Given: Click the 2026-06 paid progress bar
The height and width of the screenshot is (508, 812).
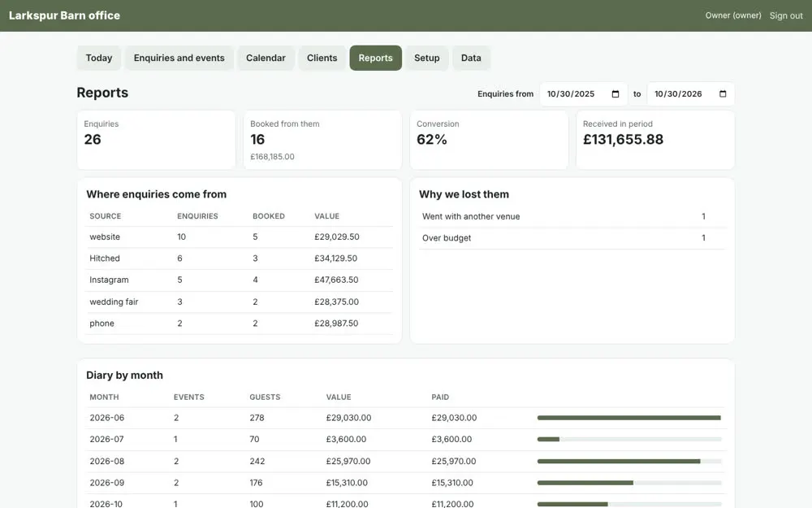Looking at the screenshot, I should [629, 418].
